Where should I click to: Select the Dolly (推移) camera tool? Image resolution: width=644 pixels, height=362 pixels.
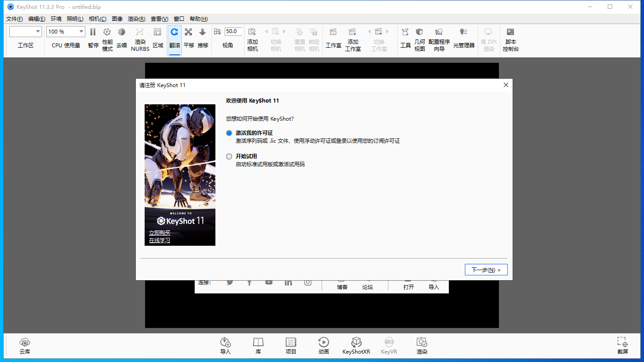point(203,32)
